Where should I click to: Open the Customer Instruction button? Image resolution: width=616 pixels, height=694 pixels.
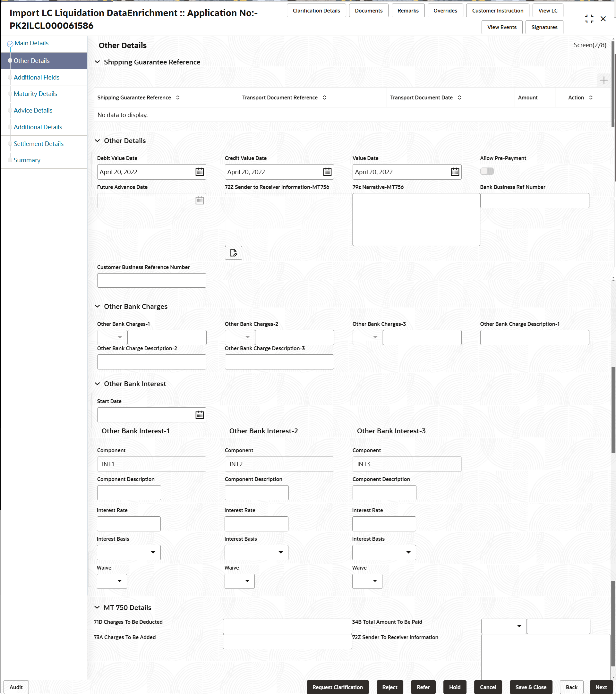pos(497,11)
